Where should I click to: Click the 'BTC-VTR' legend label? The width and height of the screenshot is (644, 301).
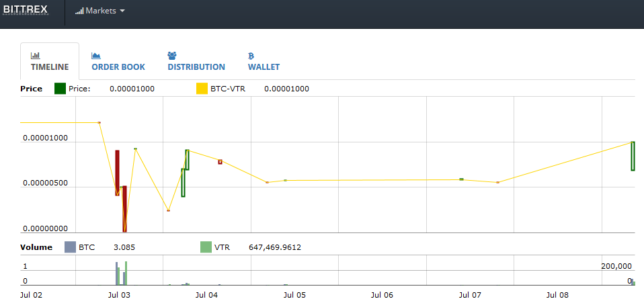[228, 89]
